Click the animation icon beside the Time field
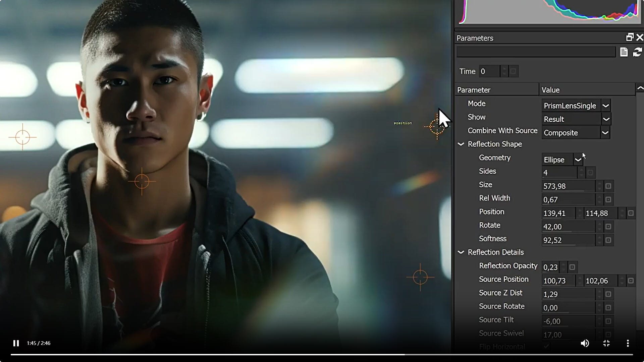Screen dimensions: 644x362 (x=513, y=71)
